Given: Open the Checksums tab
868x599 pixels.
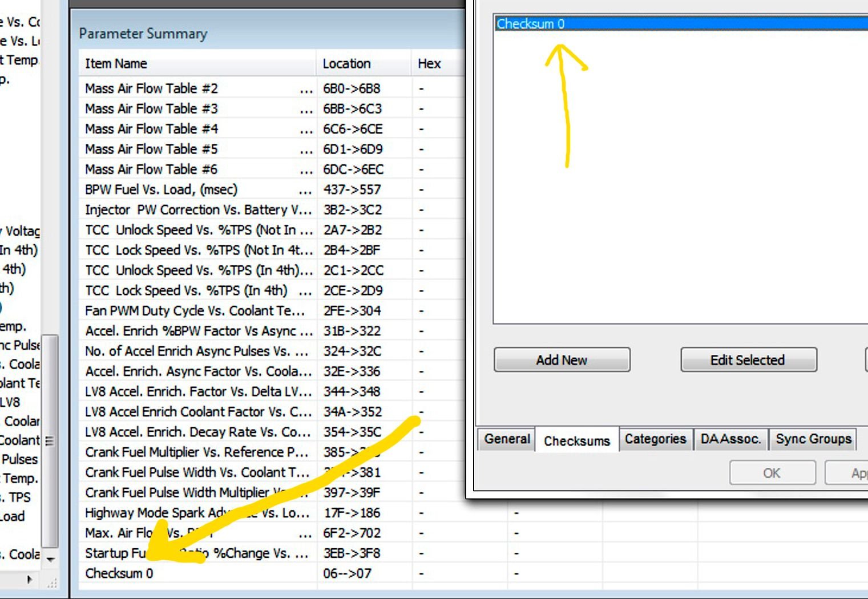Looking at the screenshot, I should (x=577, y=440).
